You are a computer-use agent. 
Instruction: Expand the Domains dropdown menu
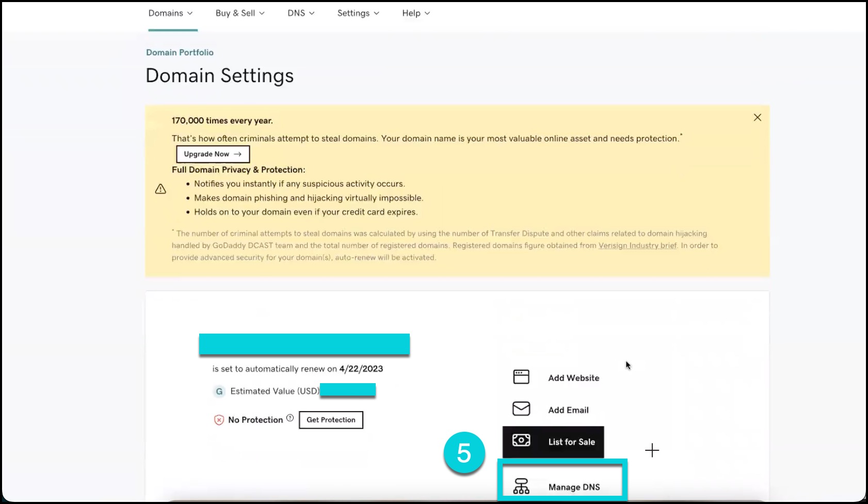click(x=170, y=13)
